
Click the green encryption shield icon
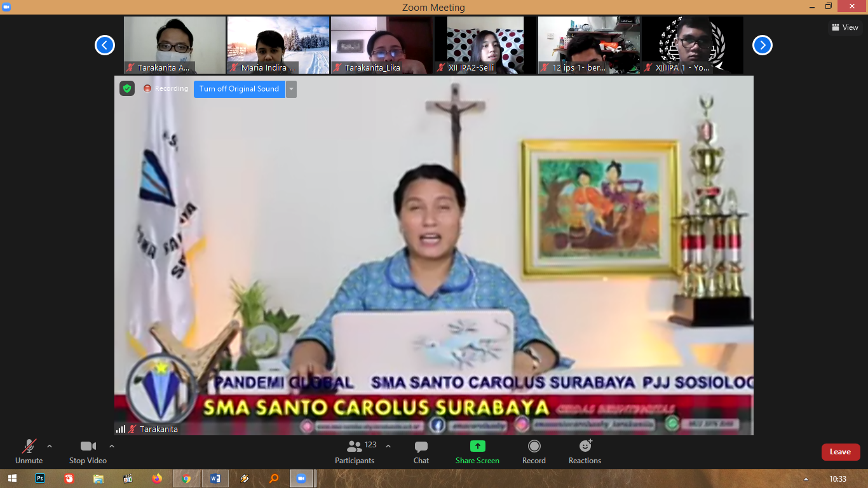click(127, 88)
